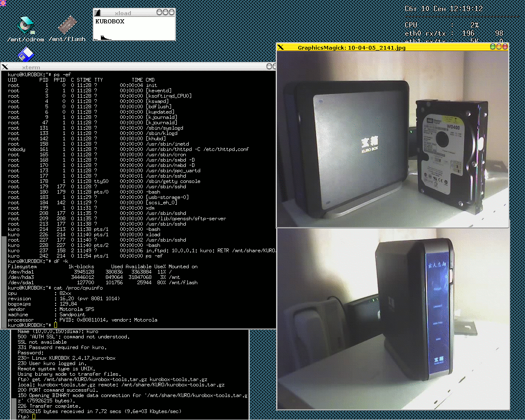Click the rightmost round button on xload title bar

click(x=172, y=12)
